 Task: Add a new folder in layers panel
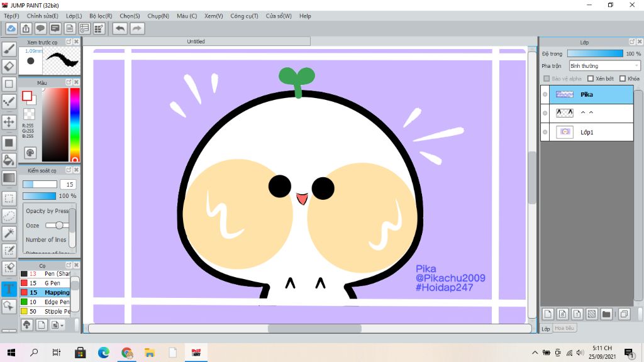606,314
